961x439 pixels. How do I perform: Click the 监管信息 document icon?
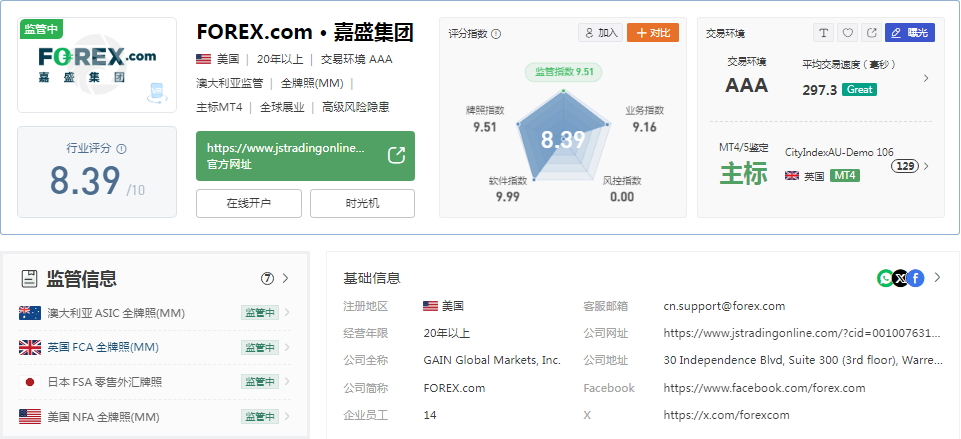[29, 279]
